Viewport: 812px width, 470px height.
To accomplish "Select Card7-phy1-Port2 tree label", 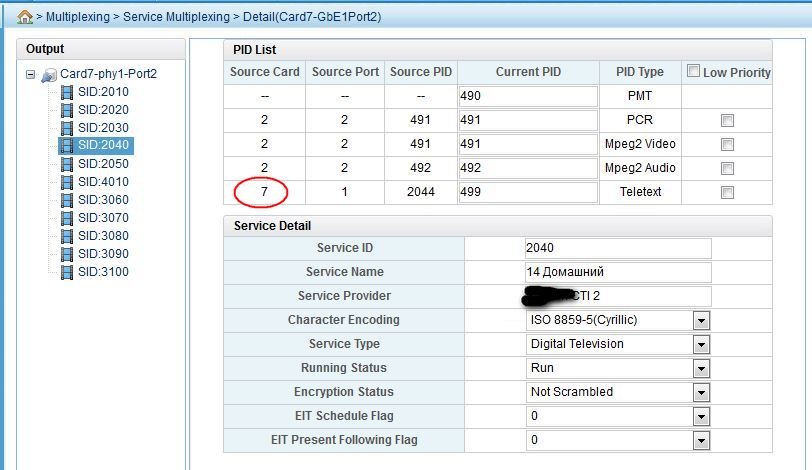I will [x=108, y=74].
